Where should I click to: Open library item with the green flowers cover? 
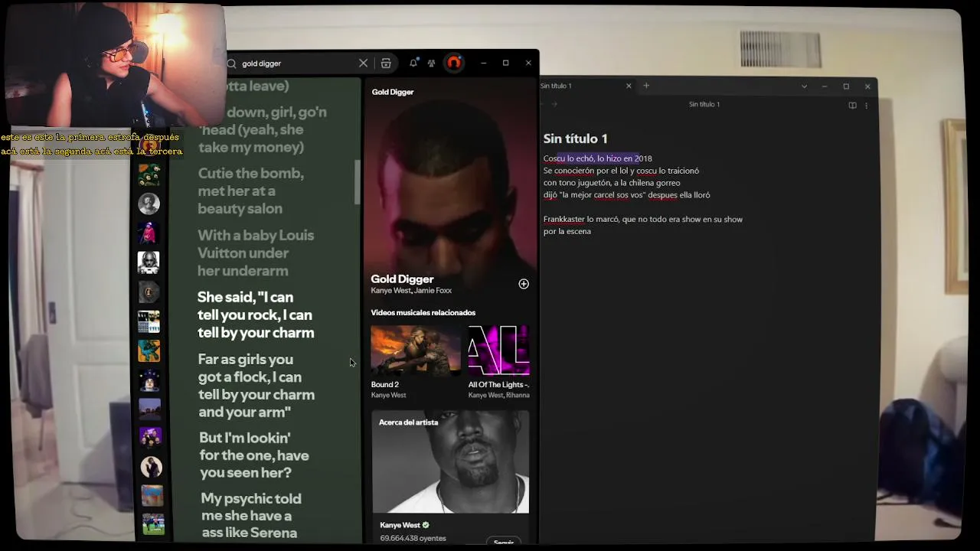(149, 175)
